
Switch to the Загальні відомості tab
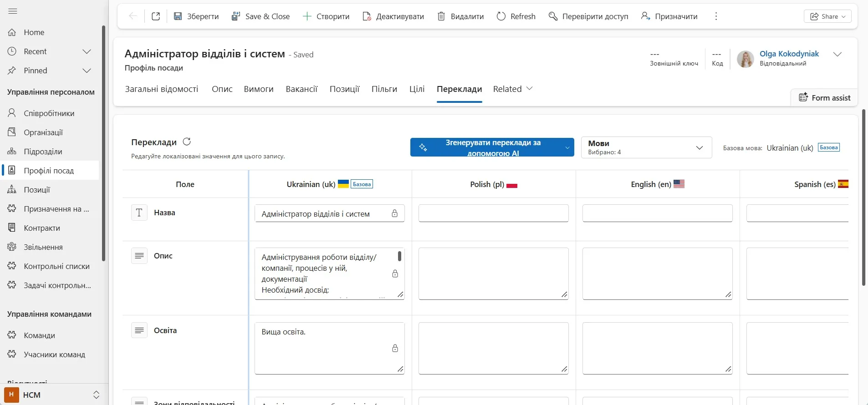[x=162, y=89]
